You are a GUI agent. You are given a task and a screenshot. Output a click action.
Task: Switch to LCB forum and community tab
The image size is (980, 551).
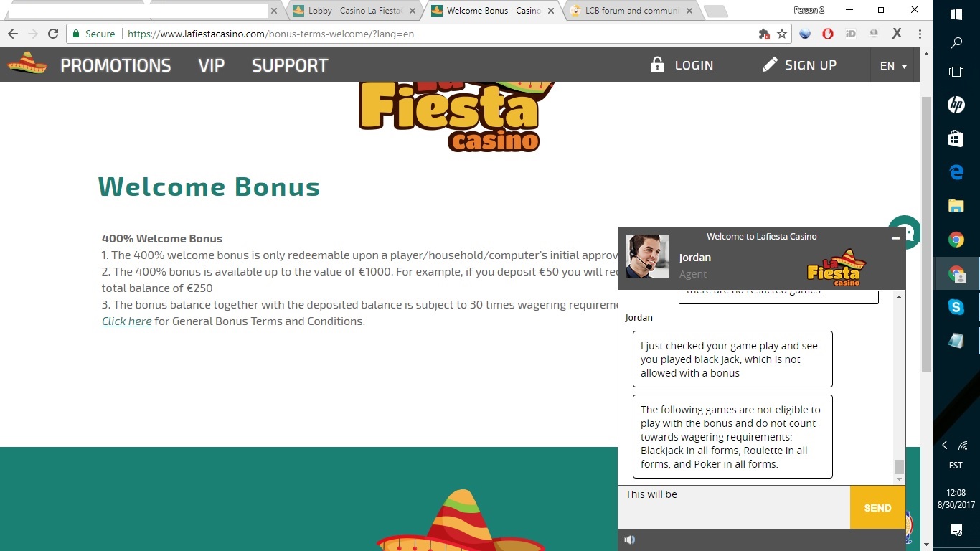pyautogui.click(x=631, y=11)
